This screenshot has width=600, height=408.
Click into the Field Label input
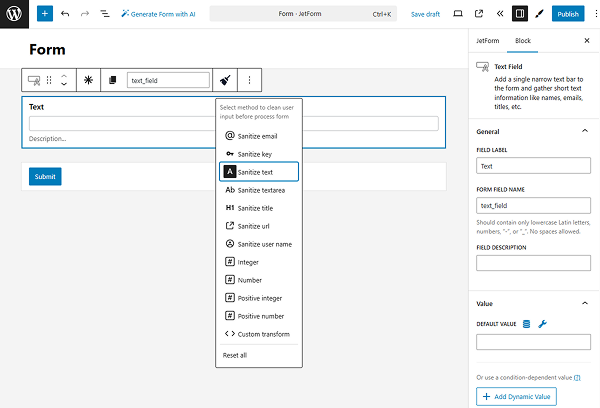533,166
